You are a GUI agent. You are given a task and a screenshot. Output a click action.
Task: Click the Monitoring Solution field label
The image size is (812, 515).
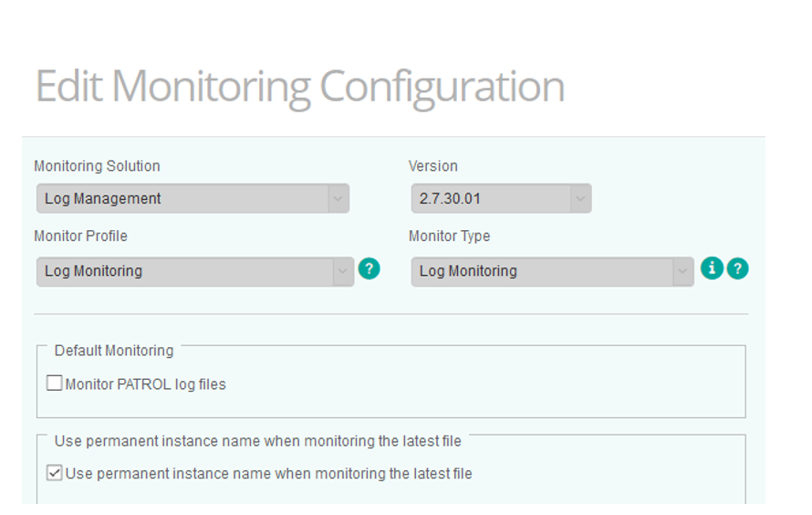coord(97,166)
